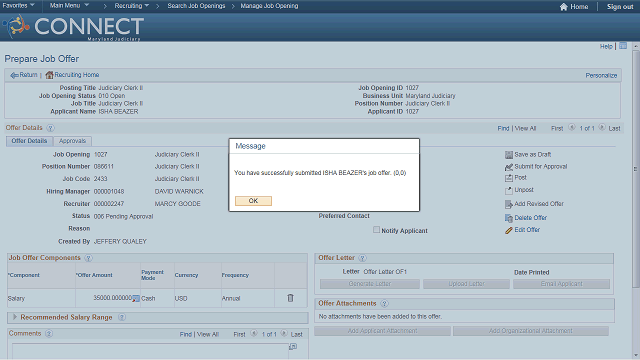
Task: Click the Sign out link
Action: click(620, 7)
